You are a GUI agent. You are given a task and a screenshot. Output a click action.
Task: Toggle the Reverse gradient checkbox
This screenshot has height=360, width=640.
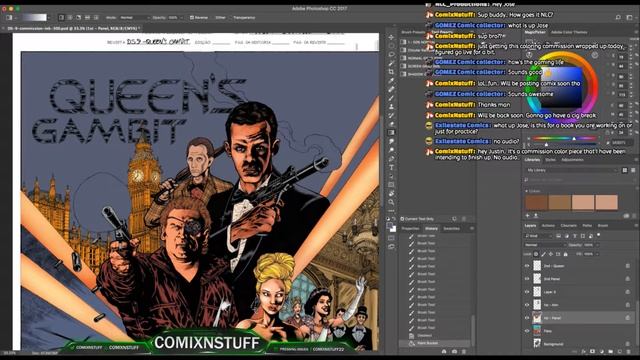coord(192,18)
